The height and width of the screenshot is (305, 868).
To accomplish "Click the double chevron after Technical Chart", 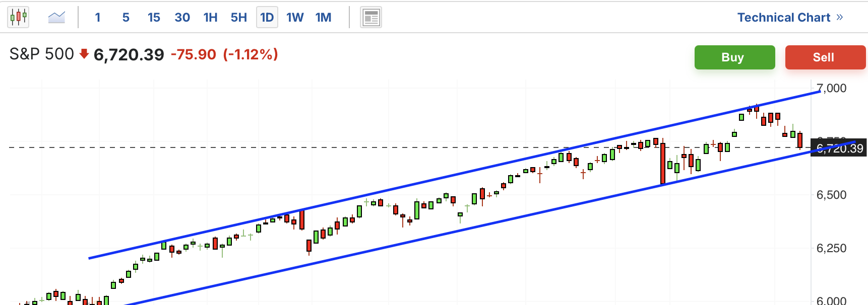I will [x=840, y=18].
